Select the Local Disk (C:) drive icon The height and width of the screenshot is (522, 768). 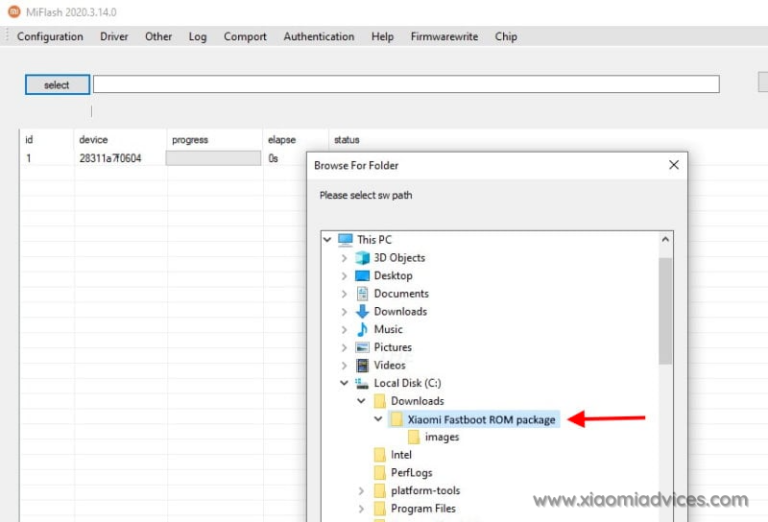point(363,384)
